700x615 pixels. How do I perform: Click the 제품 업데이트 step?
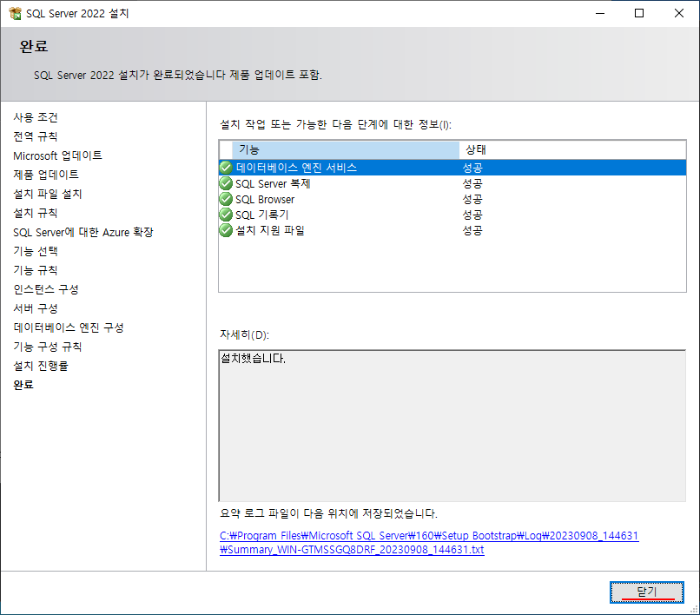(46, 175)
